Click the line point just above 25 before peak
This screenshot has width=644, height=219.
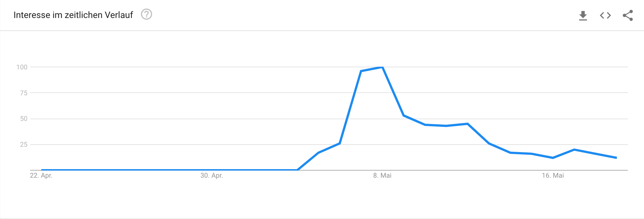[x=340, y=144]
